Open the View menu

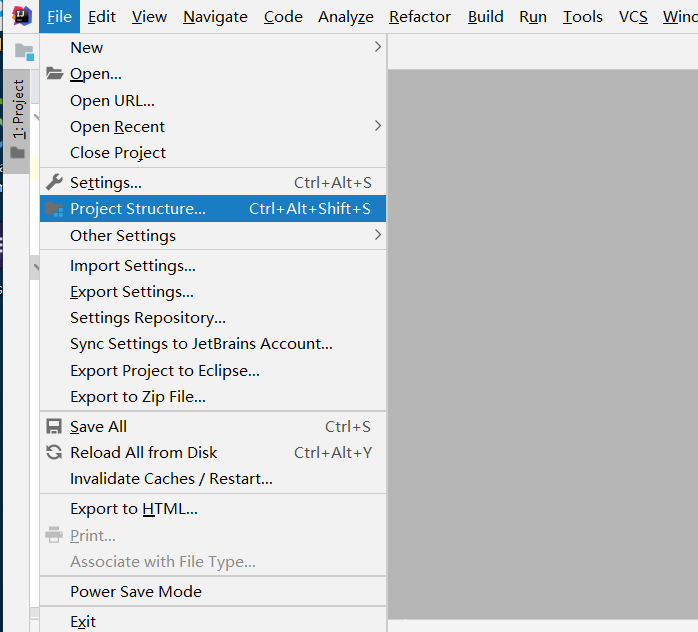149,16
